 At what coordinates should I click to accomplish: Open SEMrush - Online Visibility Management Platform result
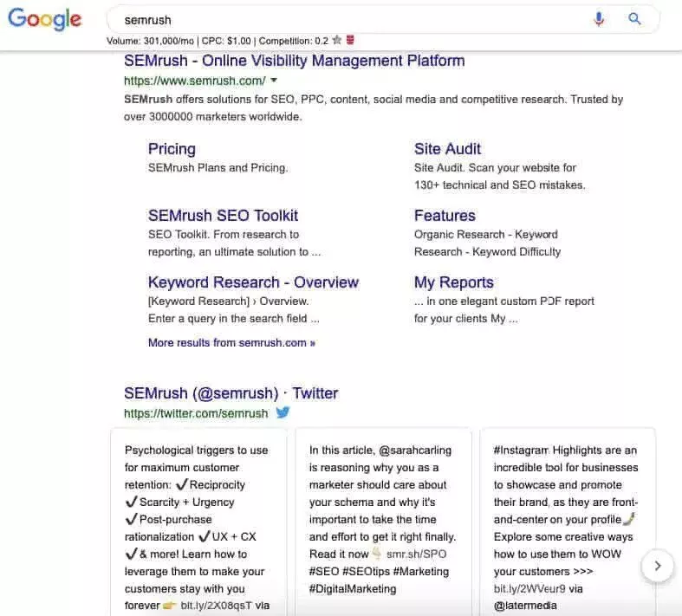tap(294, 61)
